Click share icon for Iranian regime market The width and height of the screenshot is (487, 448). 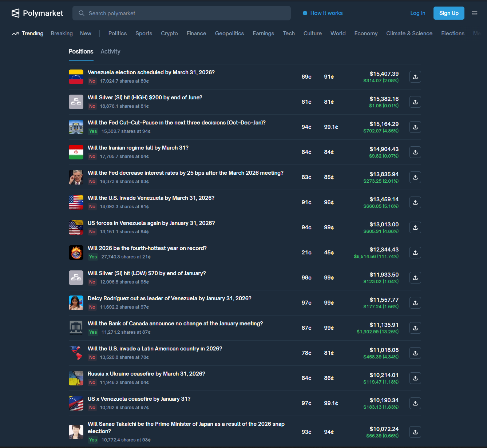point(415,152)
